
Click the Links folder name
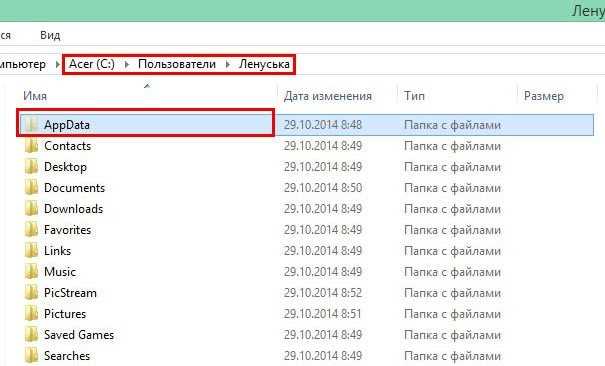click(x=57, y=251)
